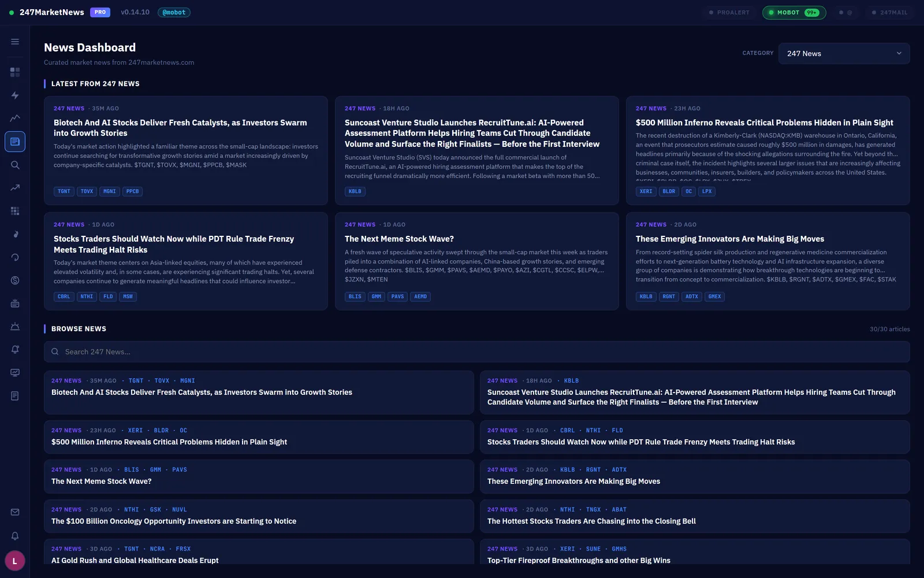Screen dimensions: 924x578
Task: Open Stocks Traders PDT Rule browse row
Action: pyautogui.click(x=695, y=437)
